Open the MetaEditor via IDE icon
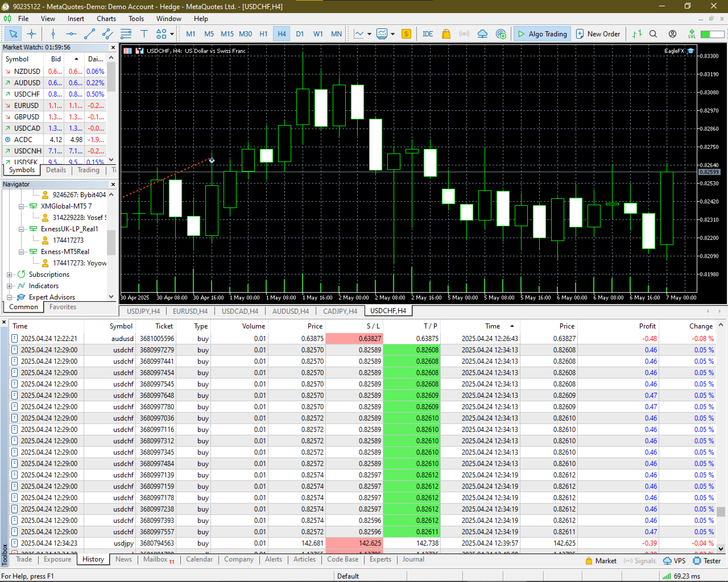Screen dimensions: 728x582 pyautogui.click(x=428, y=34)
